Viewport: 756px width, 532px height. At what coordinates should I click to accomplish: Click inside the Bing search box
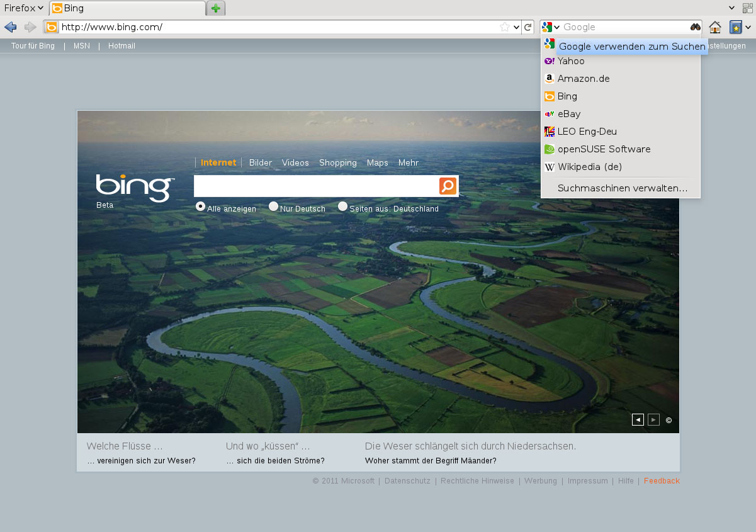click(x=315, y=186)
